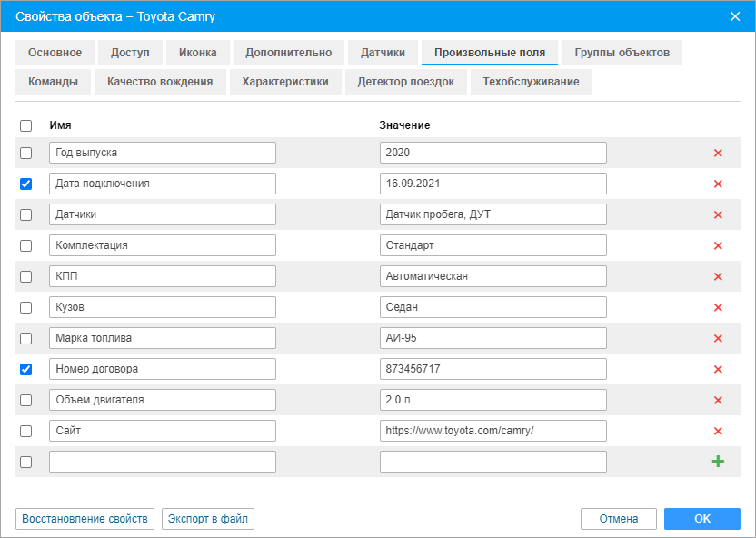Screen dimensions: 756x538
Task: Click the Марка топлива name field
Action: click(x=163, y=338)
